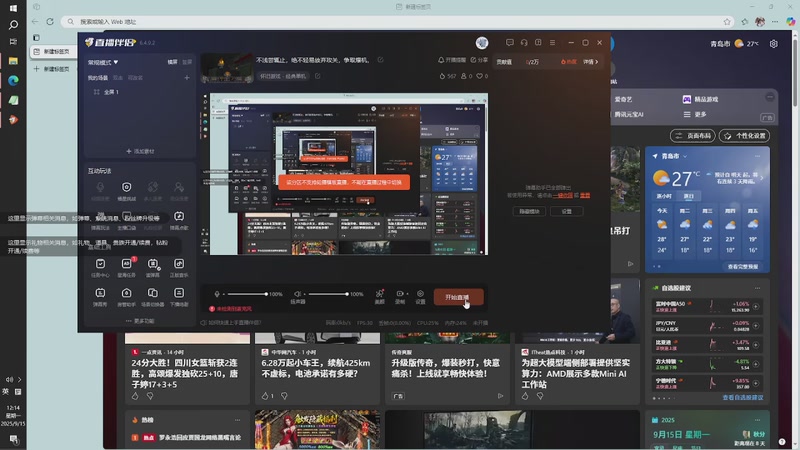Click 添加素材 add material
This screenshot has width=800, height=450.
click(140, 151)
